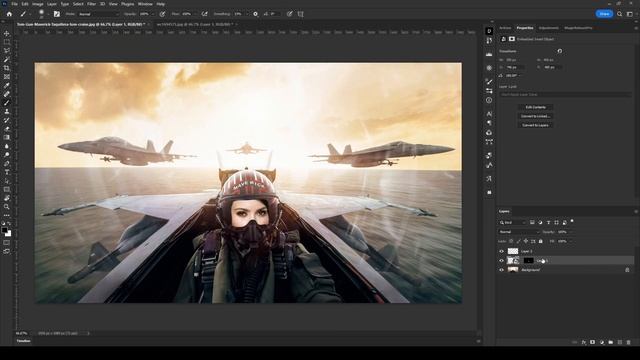Click the Edit Contents button
Screen dimensions: 640x360
click(x=535, y=107)
